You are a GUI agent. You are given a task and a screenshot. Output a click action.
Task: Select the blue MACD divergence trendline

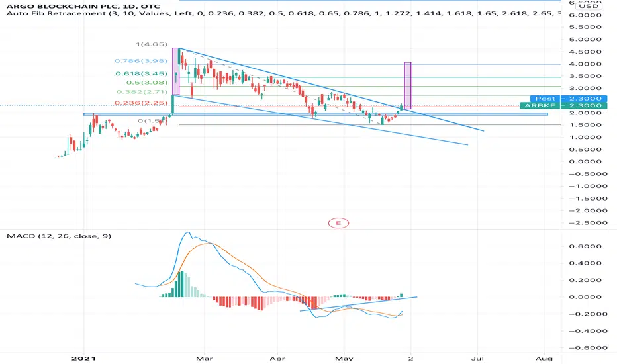(x=358, y=304)
